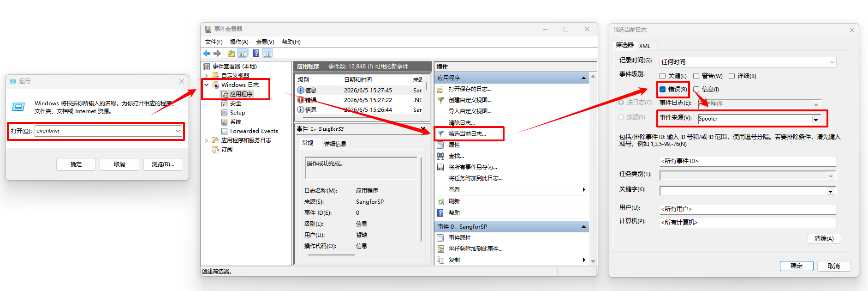Click 清除(A) in the filter dialog
The width and height of the screenshot is (868, 291).
click(x=824, y=239)
